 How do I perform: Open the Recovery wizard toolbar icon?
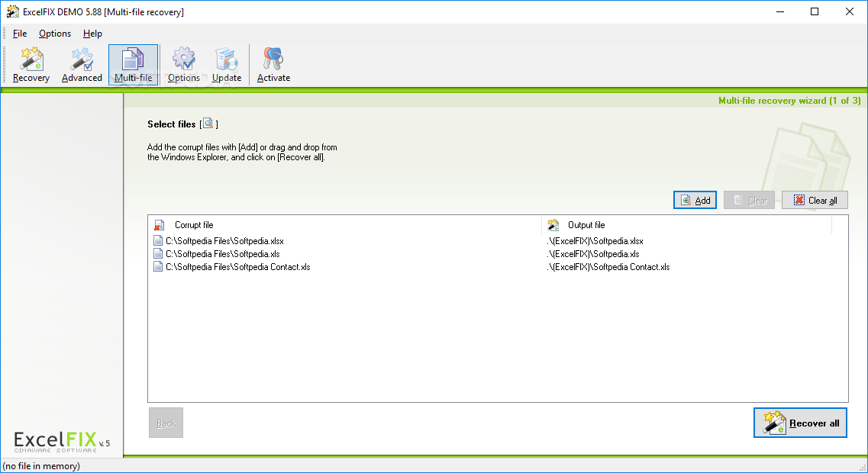coord(31,66)
